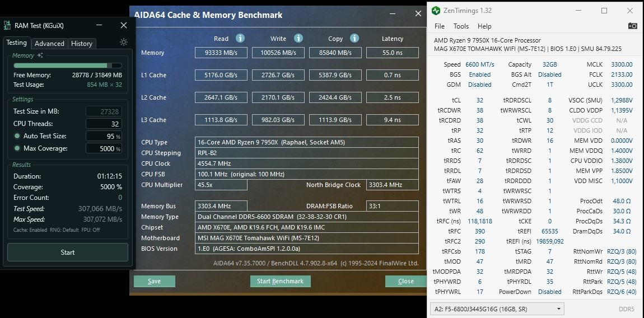Open the A2 memory module dropdown in ZenTimings

click(x=497, y=309)
